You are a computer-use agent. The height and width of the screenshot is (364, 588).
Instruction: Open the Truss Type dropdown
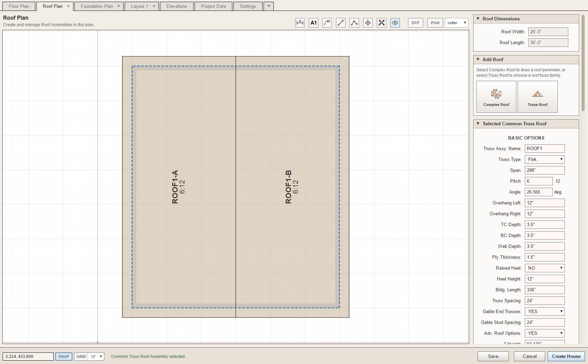pyautogui.click(x=545, y=159)
